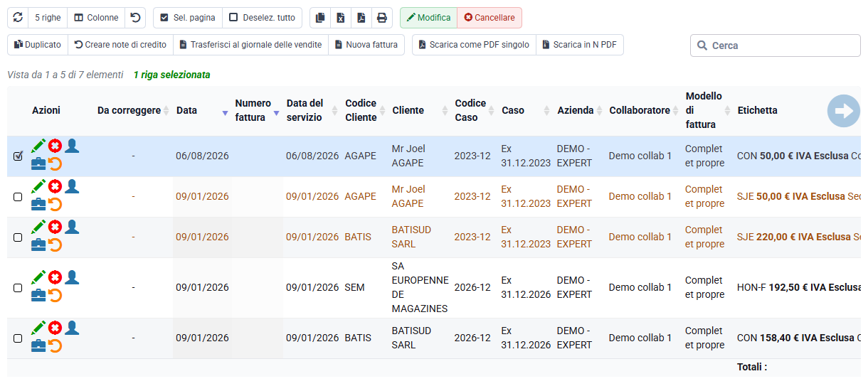Uncheck the selected 06/08/2026 AGAPE row
Image resolution: width=868 pixels, height=391 pixels.
(18, 156)
